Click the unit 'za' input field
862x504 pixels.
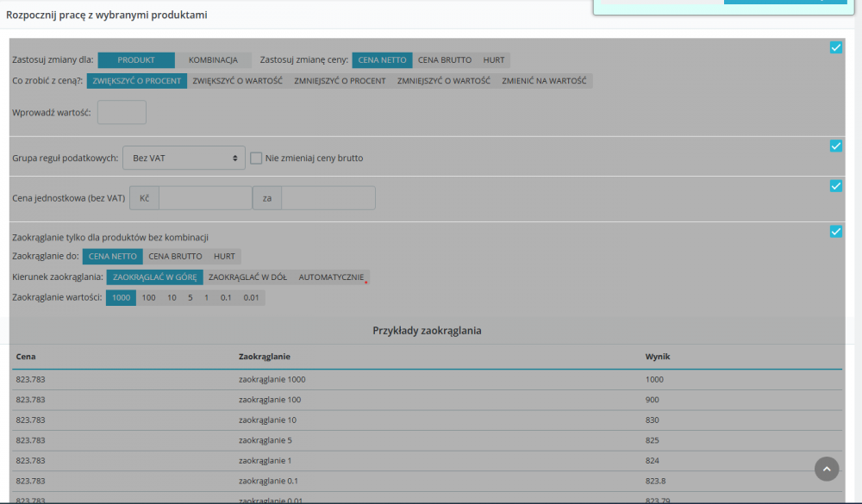tap(328, 198)
